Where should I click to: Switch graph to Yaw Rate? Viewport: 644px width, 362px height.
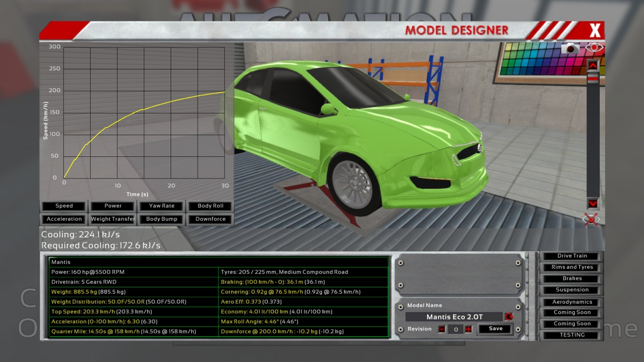coord(162,206)
